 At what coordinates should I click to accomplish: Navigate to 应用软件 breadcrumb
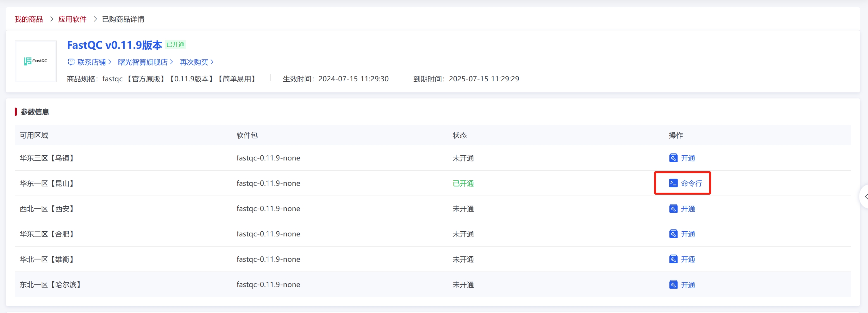tap(72, 19)
